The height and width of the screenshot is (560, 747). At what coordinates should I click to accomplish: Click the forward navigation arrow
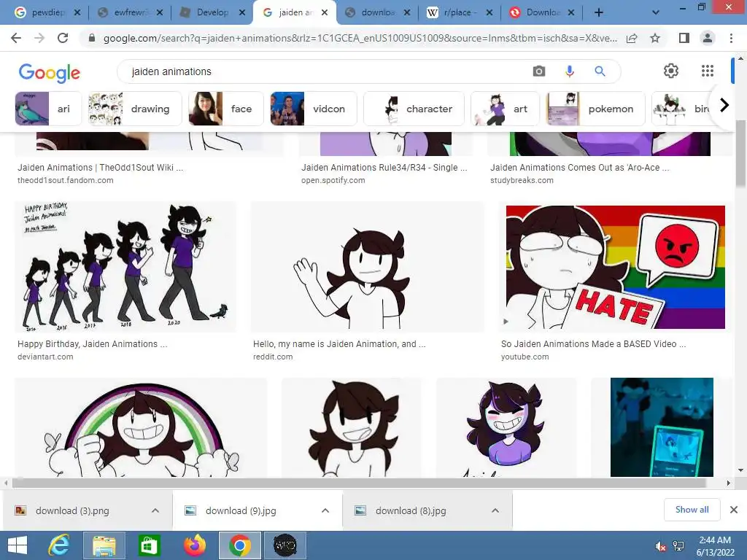pos(39,38)
